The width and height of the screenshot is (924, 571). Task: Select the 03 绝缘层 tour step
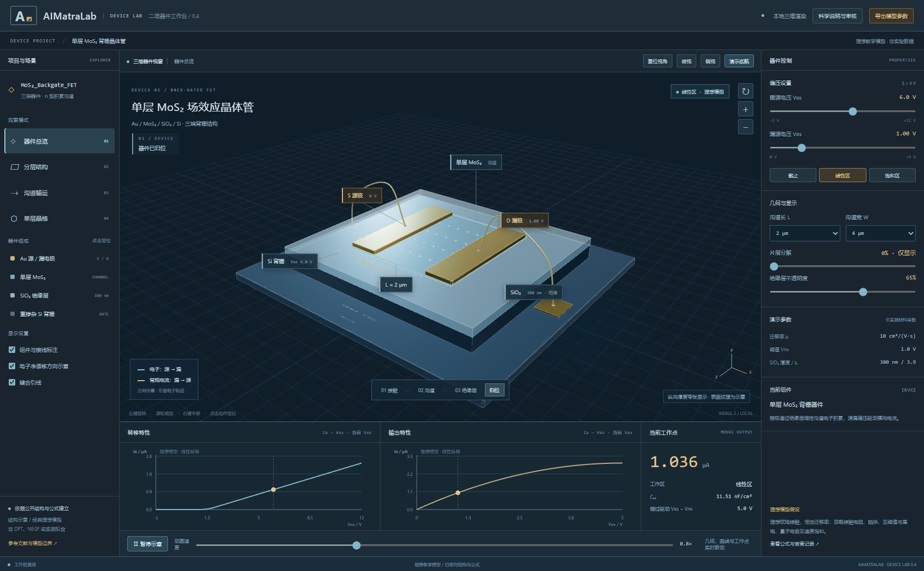pyautogui.click(x=466, y=390)
